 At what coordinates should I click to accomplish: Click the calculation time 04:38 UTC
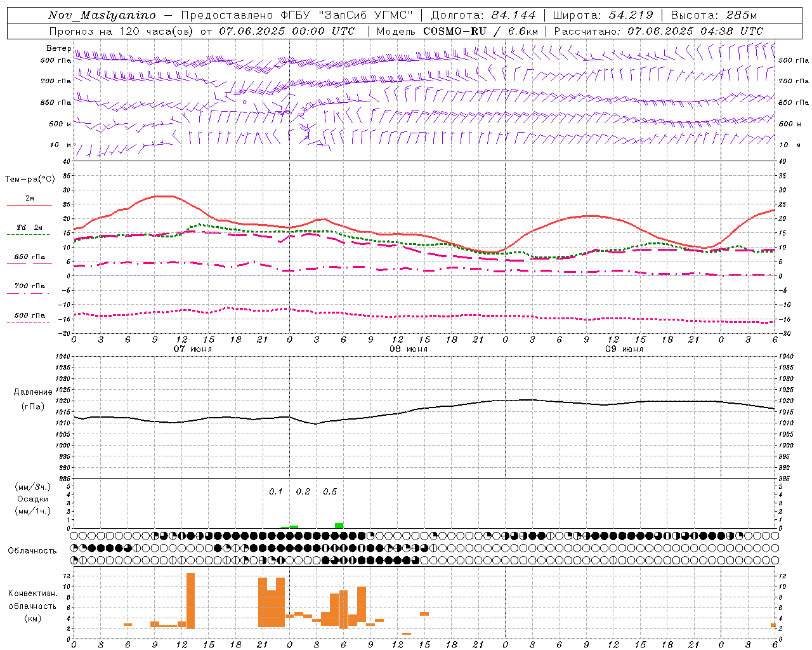click(731, 31)
